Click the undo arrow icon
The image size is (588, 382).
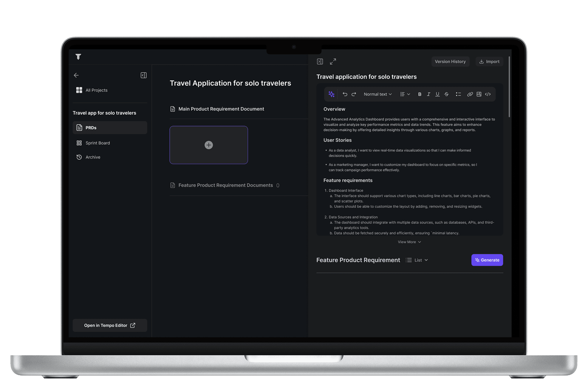[345, 94]
